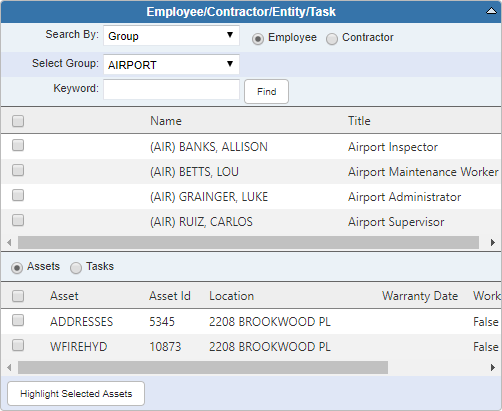Screen dimensions: 502x411
Task: Click the Find button
Action: (x=266, y=92)
